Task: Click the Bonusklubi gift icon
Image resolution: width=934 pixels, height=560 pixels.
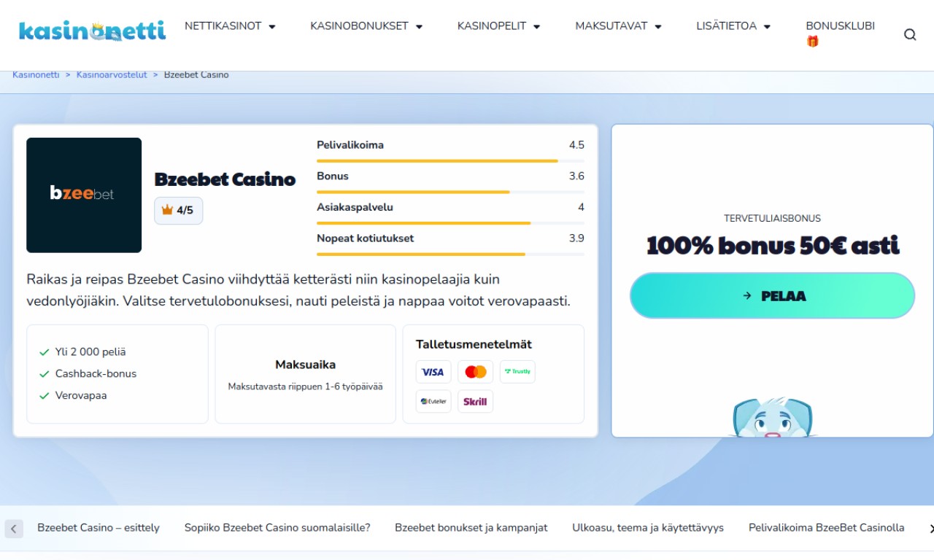Action: click(812, 42)
